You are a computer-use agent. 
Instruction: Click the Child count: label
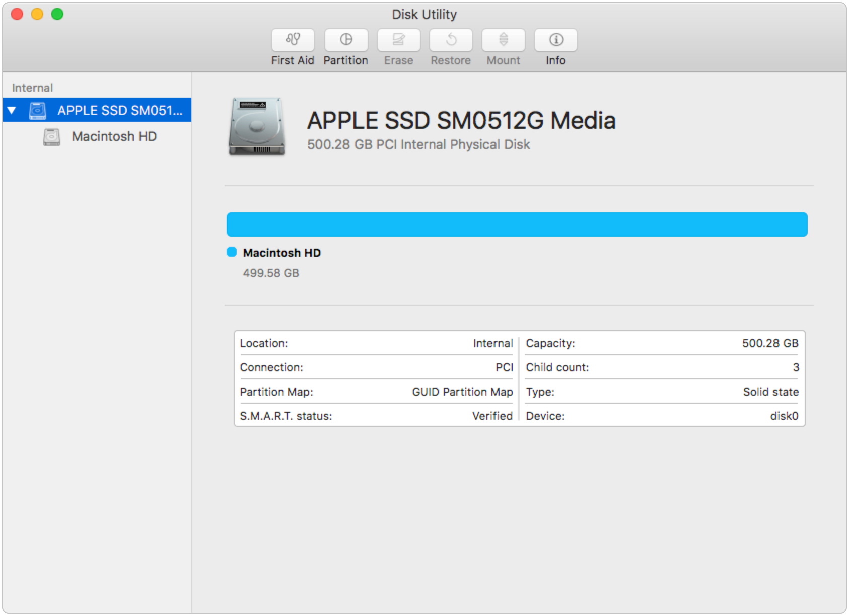point(557,367)
